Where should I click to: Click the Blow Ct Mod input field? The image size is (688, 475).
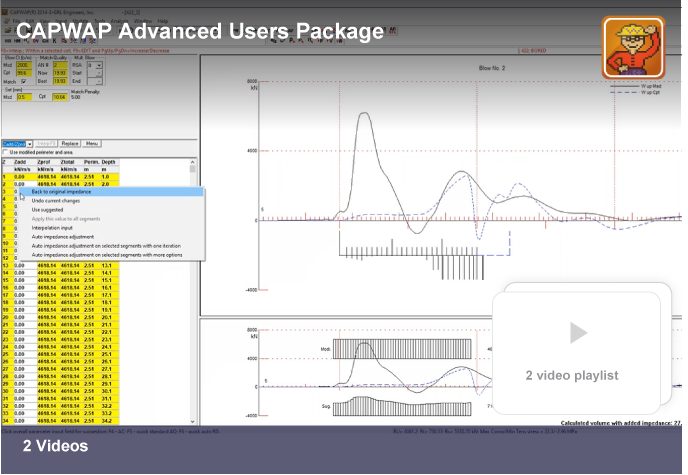click(x=23, y=65)
